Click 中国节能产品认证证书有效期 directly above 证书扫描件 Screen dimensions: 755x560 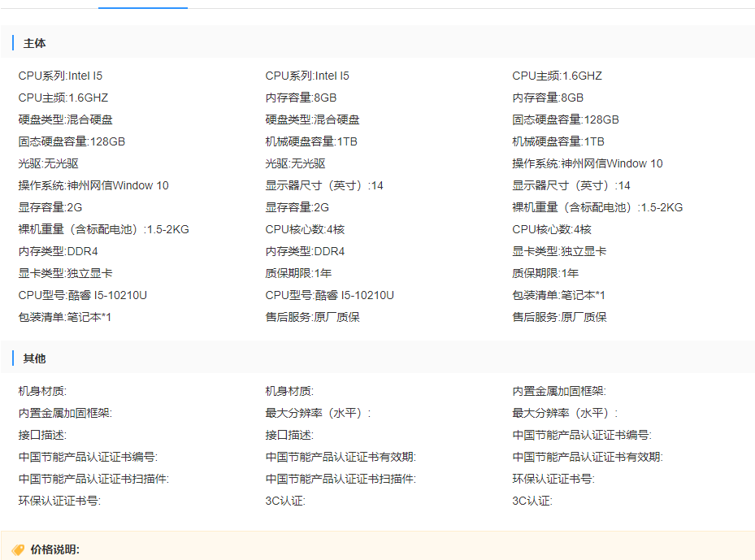(x=341, y=457)
